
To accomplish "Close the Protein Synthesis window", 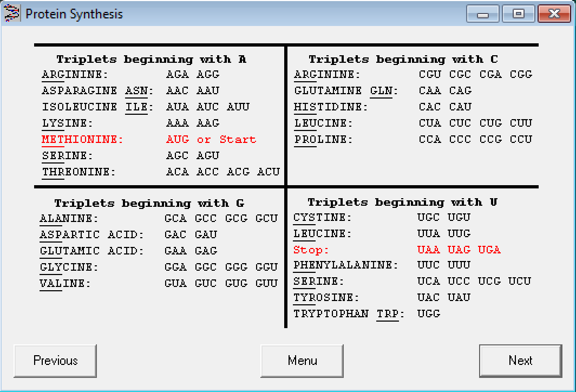I will 553,14.
